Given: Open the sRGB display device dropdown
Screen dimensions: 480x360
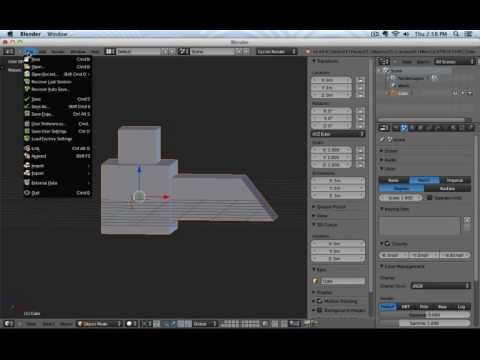Looking at the screenshot, I should (x=441, y=286).
